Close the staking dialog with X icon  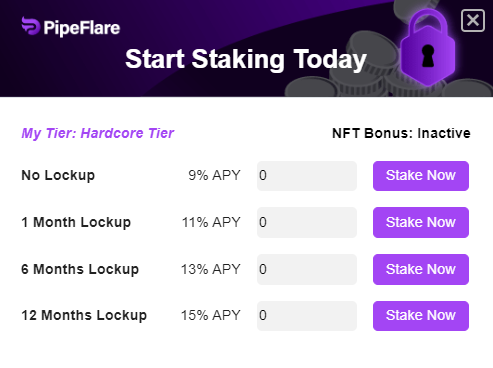coord(473,21)
